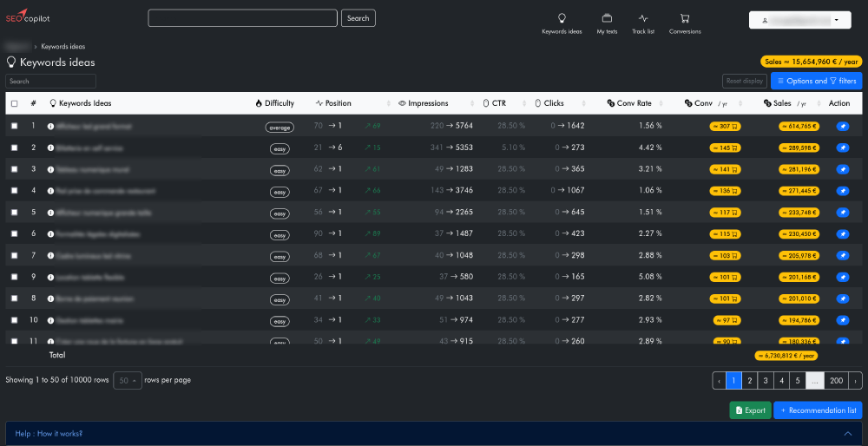Go to Track list page

tap(643, 23)
